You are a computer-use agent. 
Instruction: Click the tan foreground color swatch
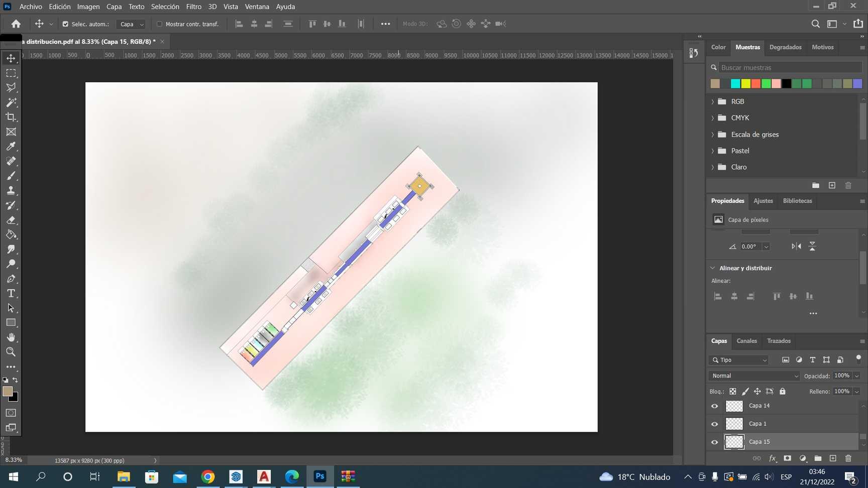pyautogui.click(x=8, y=392)
